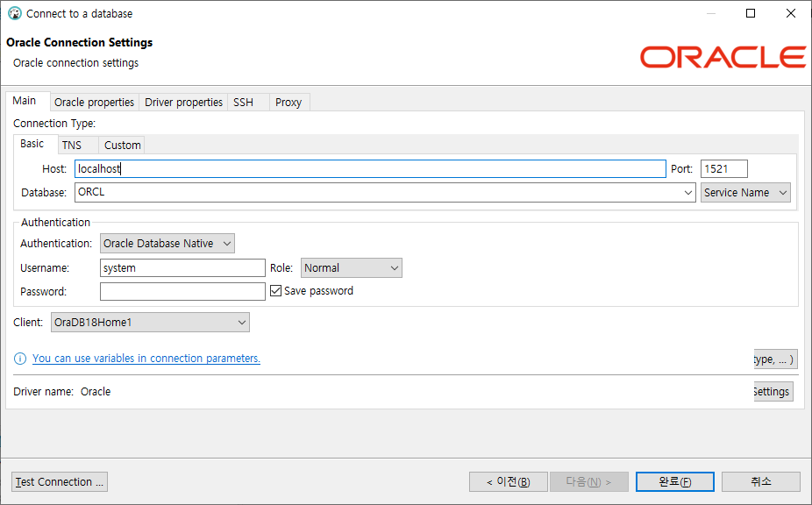The image size is (812, 505).
Task: Click the 'Oracle Connection Settings' heading
Action: point(79,42)
